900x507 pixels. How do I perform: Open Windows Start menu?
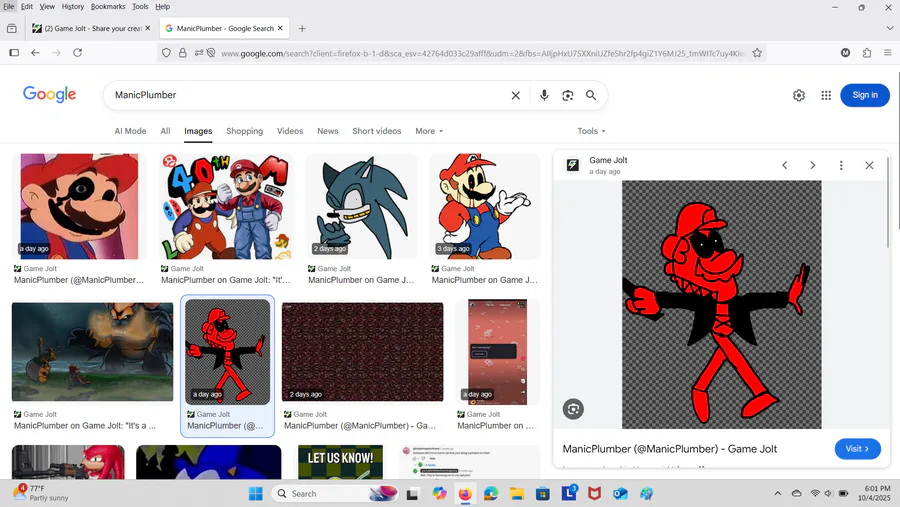point(256,493)
